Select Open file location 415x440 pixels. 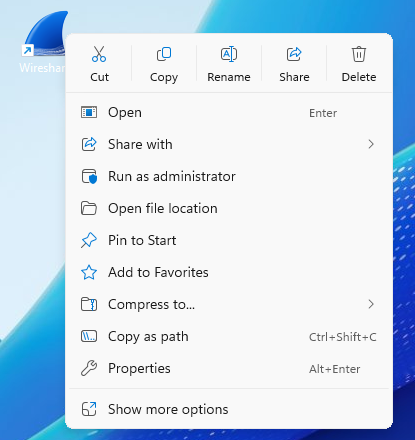pyautogui.click(x=229, y=208)
